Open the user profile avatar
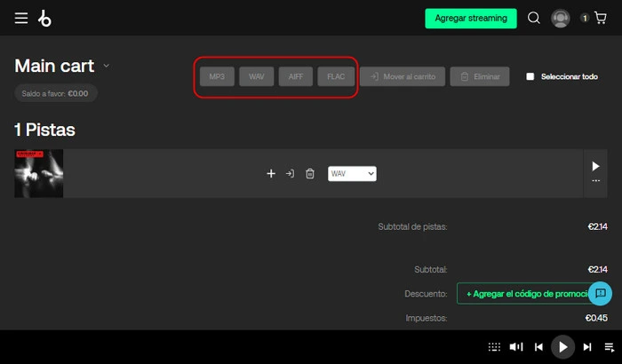The width and height of the screenshot is (622, 364). (560, 19)
